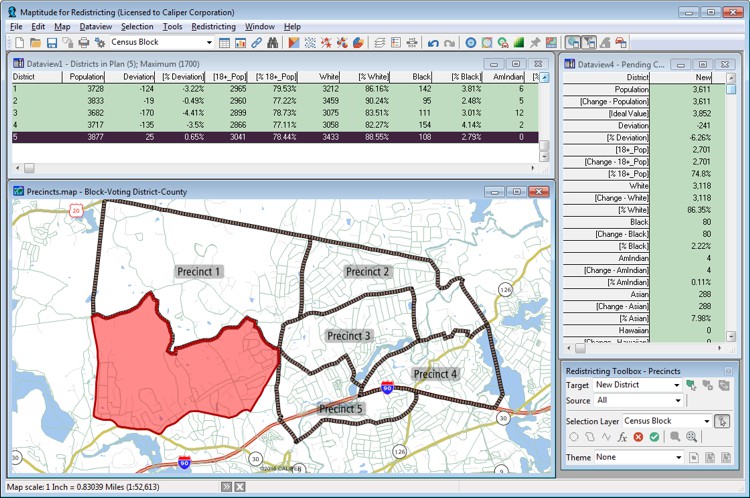Click the Print icon in the toolbar
750x498 pixels.
coord(84,43)
